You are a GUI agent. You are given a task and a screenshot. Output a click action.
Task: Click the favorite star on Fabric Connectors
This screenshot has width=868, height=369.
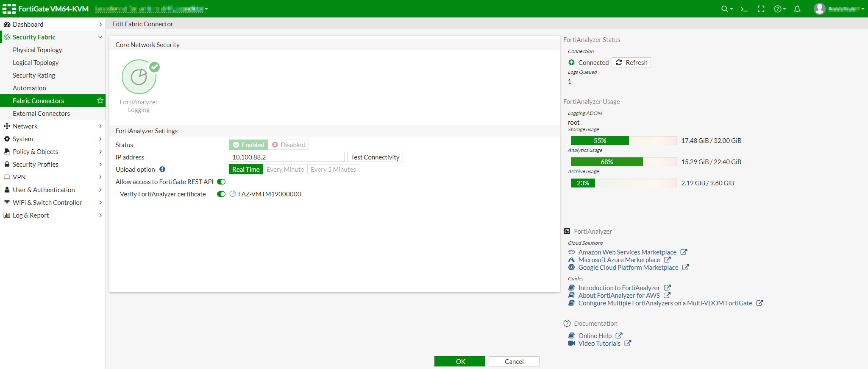click(100, 101)
